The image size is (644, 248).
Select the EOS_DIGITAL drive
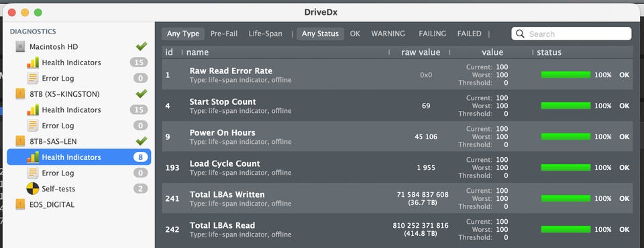[52, 204]
